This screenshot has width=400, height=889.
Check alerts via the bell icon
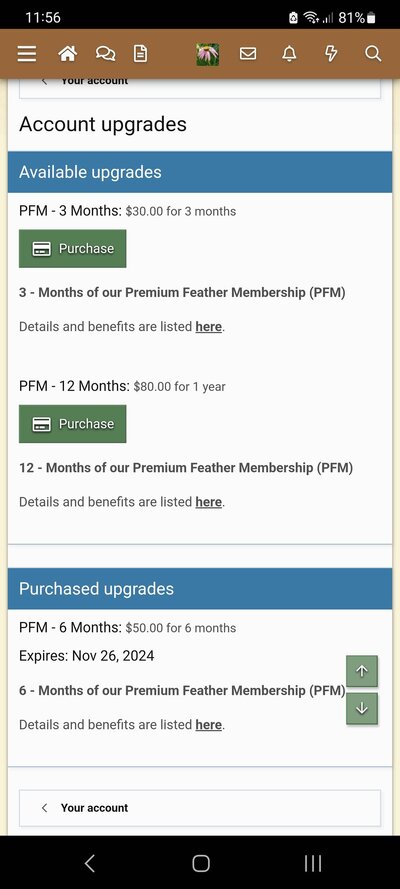tap(290, 54)
